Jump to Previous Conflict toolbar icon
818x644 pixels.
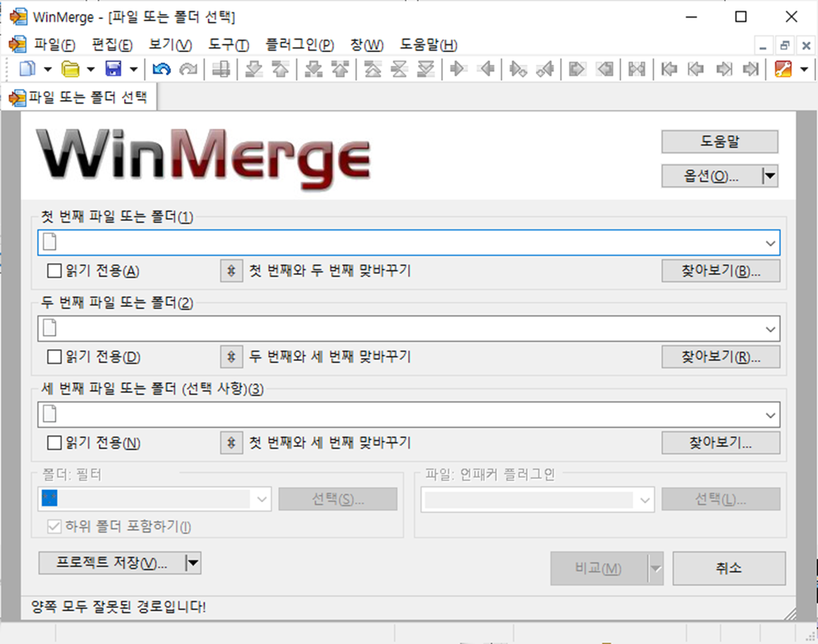pos(340,69)
